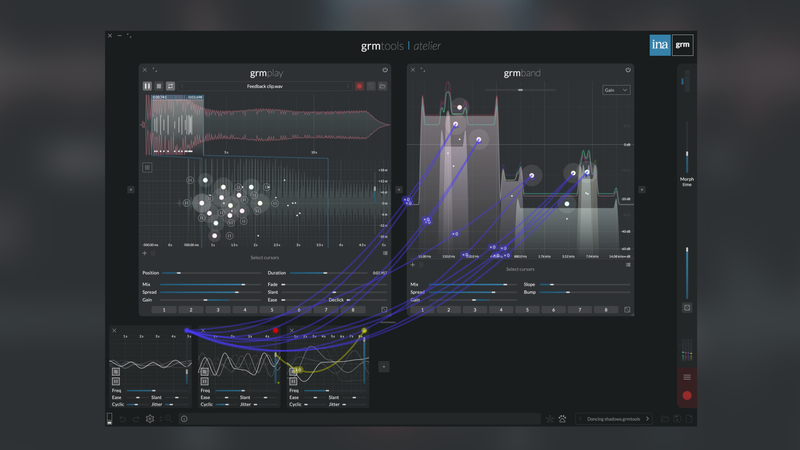Click the undo arrow in bottom toolbar
The width and height of the screenshot is (800, 450).
[122, 419]
